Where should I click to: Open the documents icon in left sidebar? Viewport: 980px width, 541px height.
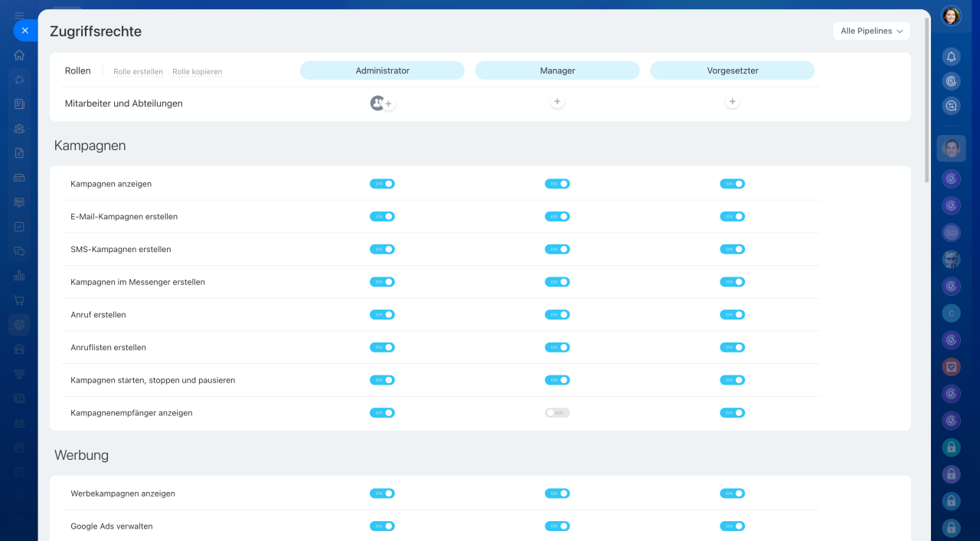[x=19, y=153]
